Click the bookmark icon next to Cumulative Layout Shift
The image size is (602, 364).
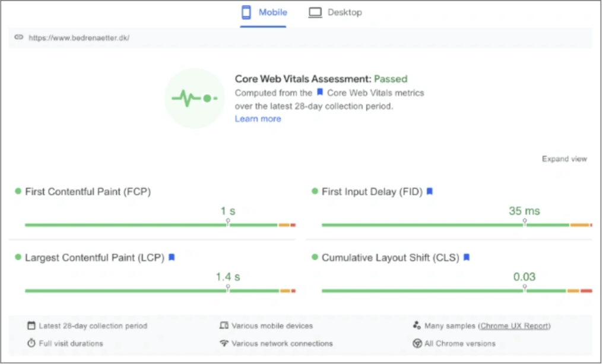(467, 258)
